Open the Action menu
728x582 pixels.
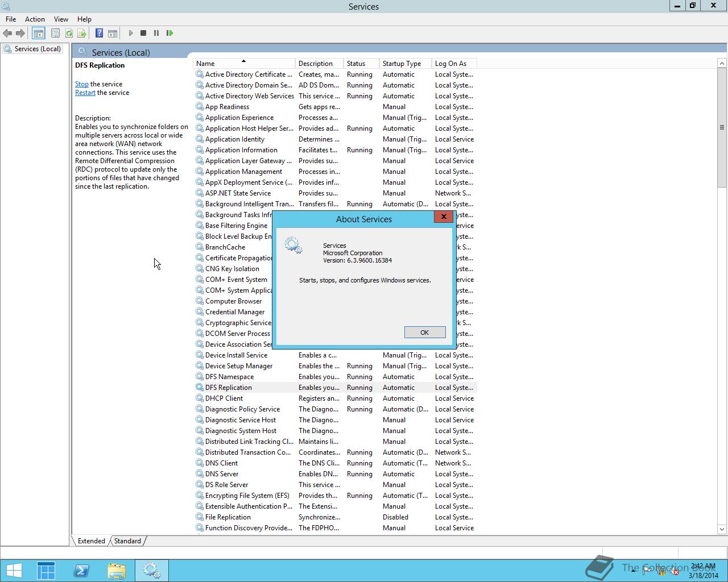(35, 19)
